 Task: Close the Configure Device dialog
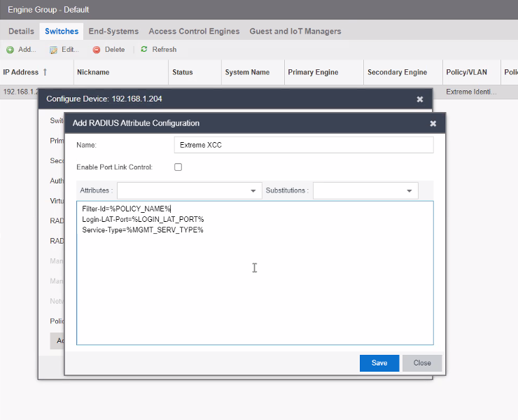pyautogui.click(x=420, y=99)
